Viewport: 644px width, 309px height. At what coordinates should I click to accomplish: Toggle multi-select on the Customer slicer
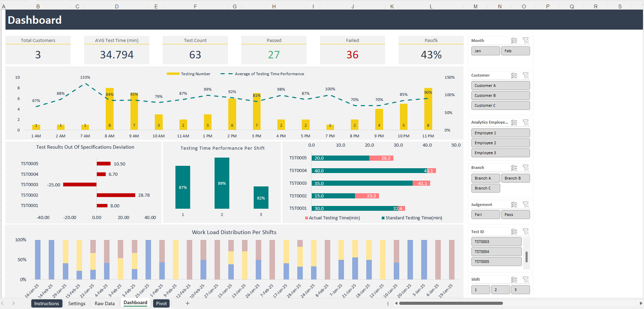pyautogui.click(x=514, y=76)
